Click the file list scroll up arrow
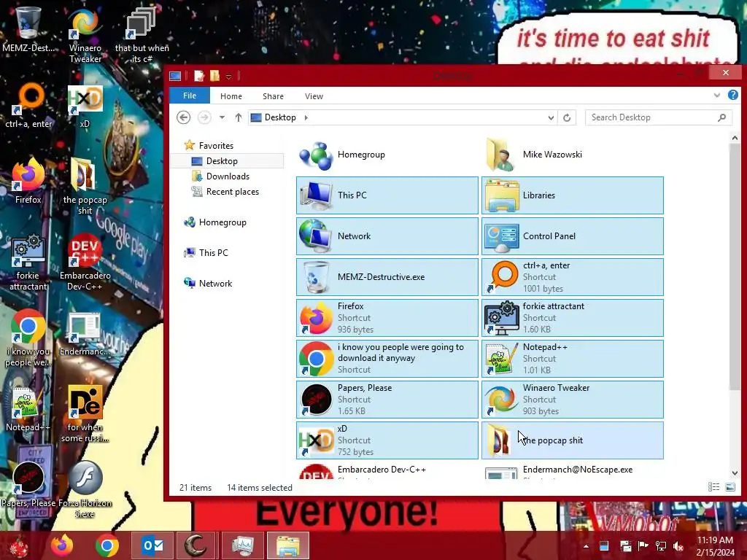The width and height of the screenshot is (747, 560). (x=735, y=138)
